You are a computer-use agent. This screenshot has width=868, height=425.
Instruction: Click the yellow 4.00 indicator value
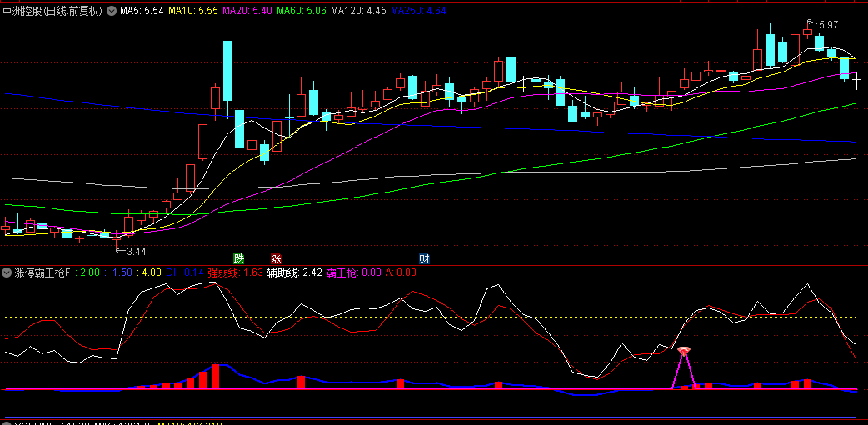(152, 272)
